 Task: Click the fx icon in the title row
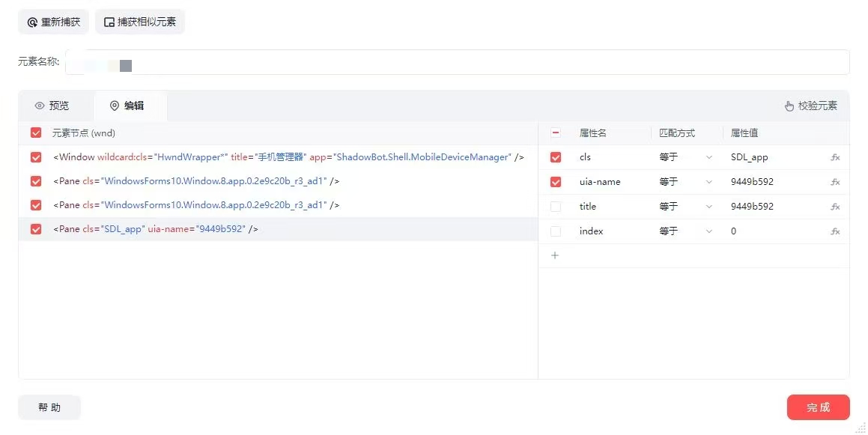pyautogui.click(x=835, y=207)
